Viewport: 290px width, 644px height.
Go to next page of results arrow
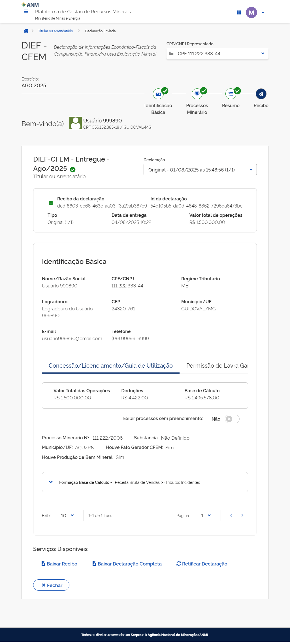click(242, 515)
